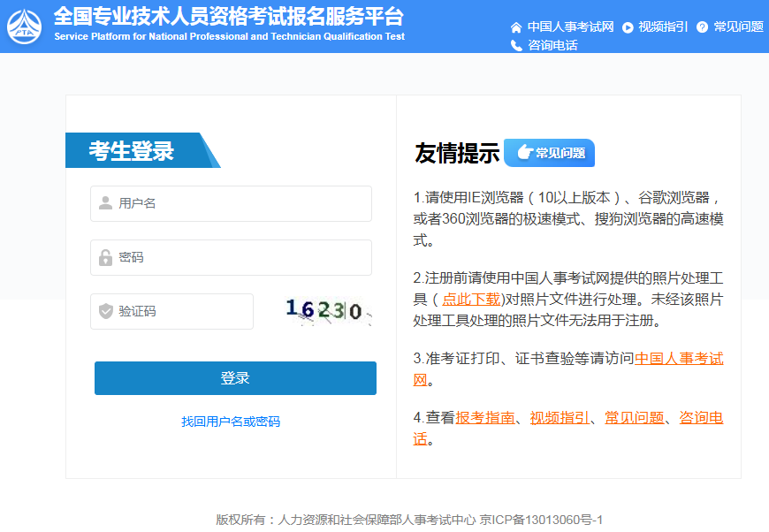The width and height of the screenshot is (769, 532).
Task: Click the question mark icon in header
Action: tap(703, 27)
